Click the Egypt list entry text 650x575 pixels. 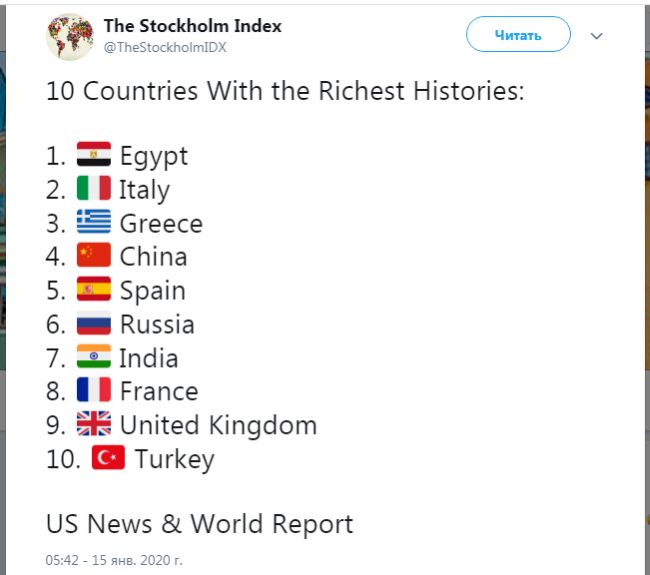pyautogui.click(x=153, y=156)
